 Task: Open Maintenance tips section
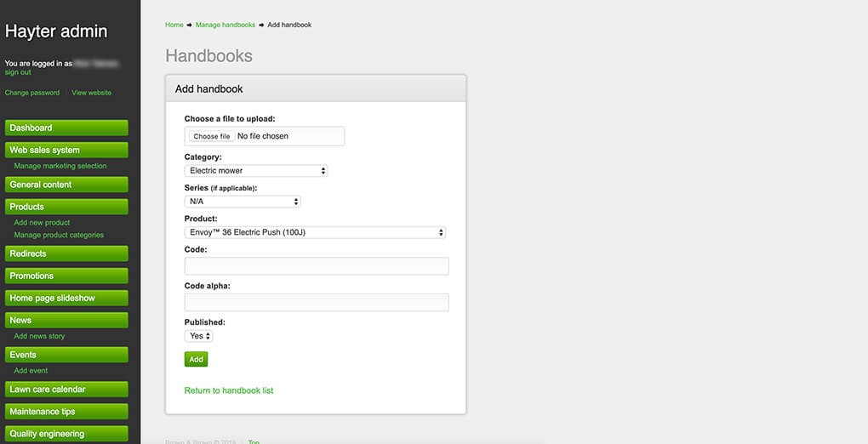click(x=66, y=412)
